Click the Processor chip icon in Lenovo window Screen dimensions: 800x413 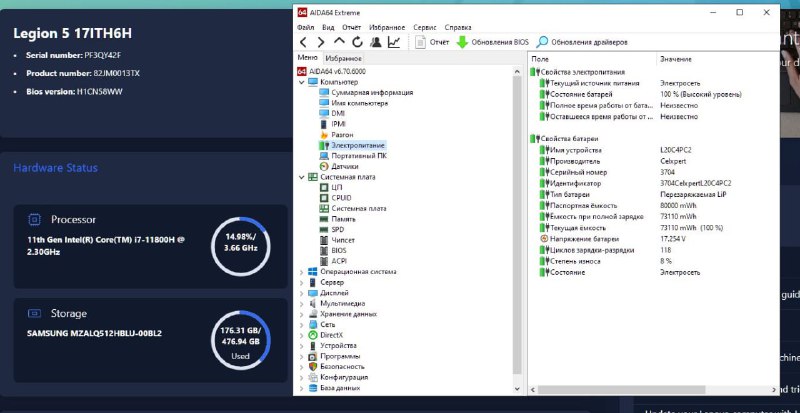(34, 220)
